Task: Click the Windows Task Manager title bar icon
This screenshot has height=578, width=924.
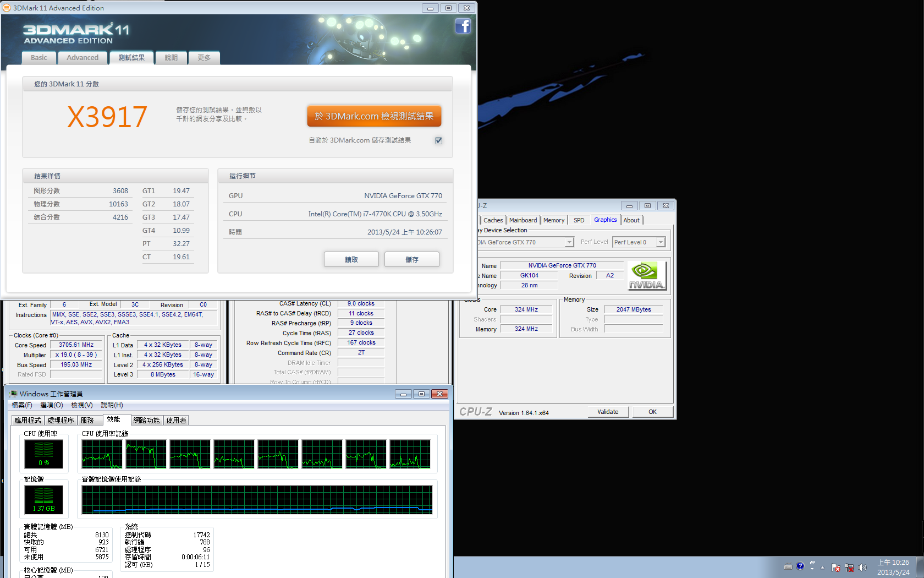Action: (x=13, y=394)
